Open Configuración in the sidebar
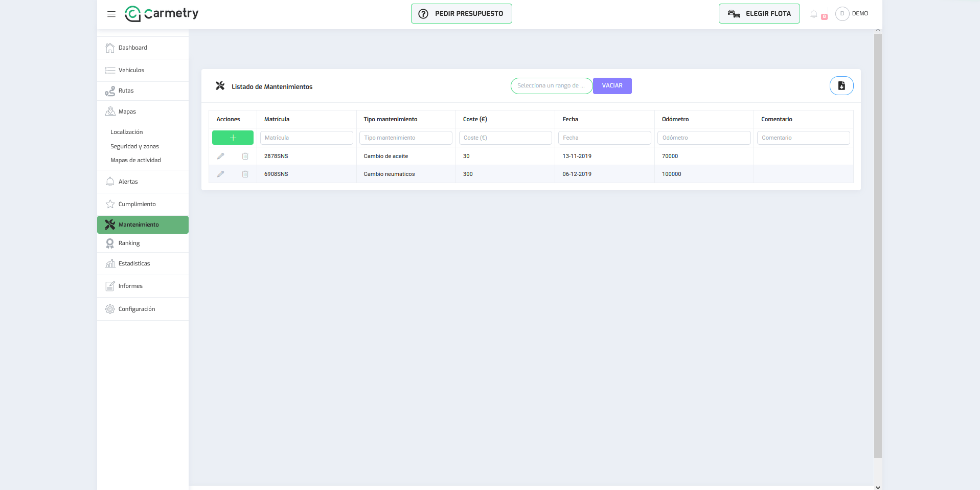The image size is (980, 490). click(x=143, y=309)
